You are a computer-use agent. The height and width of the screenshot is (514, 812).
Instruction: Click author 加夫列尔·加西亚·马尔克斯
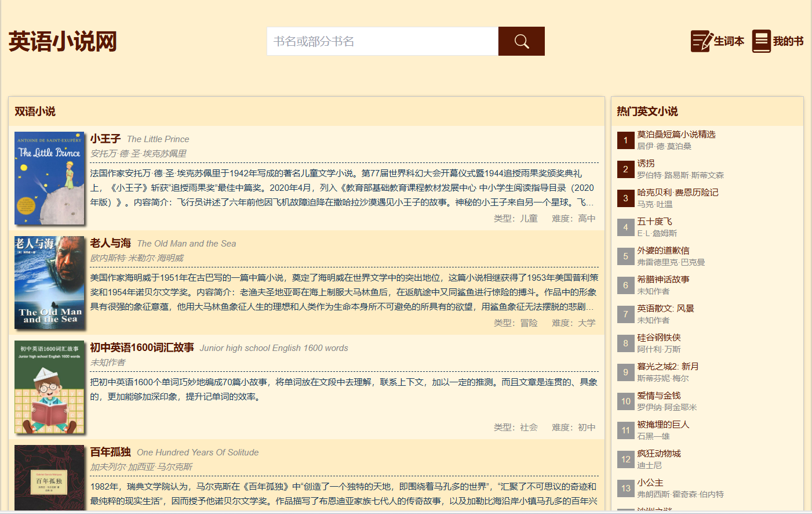[x=141, y=466]
